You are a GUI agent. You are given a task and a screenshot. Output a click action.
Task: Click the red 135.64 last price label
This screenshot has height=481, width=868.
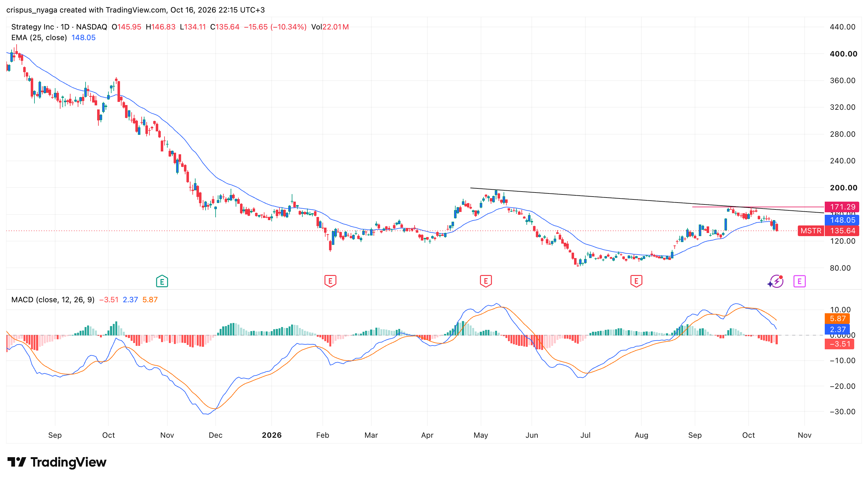(842, 230)
